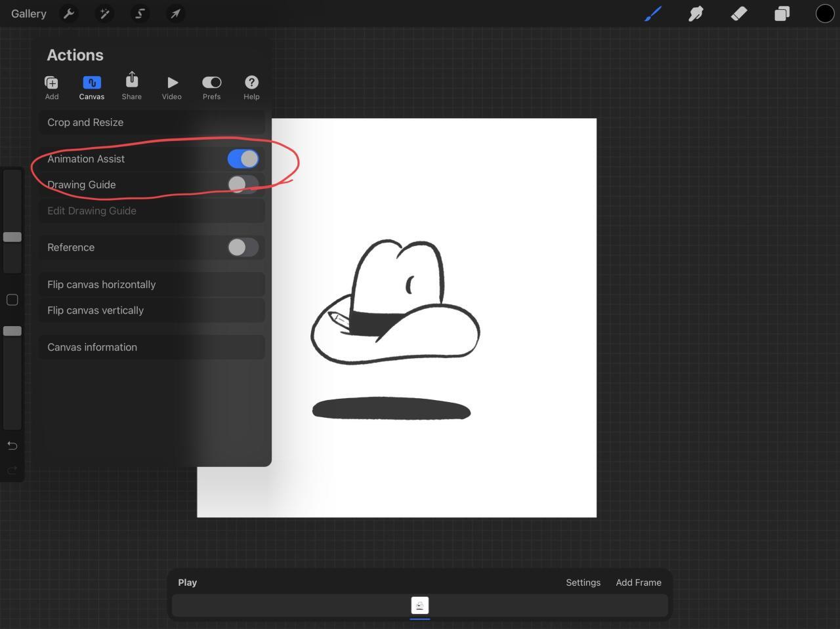Open the Video settings in Actions
The image size is (840, 629).
(172, 87)
